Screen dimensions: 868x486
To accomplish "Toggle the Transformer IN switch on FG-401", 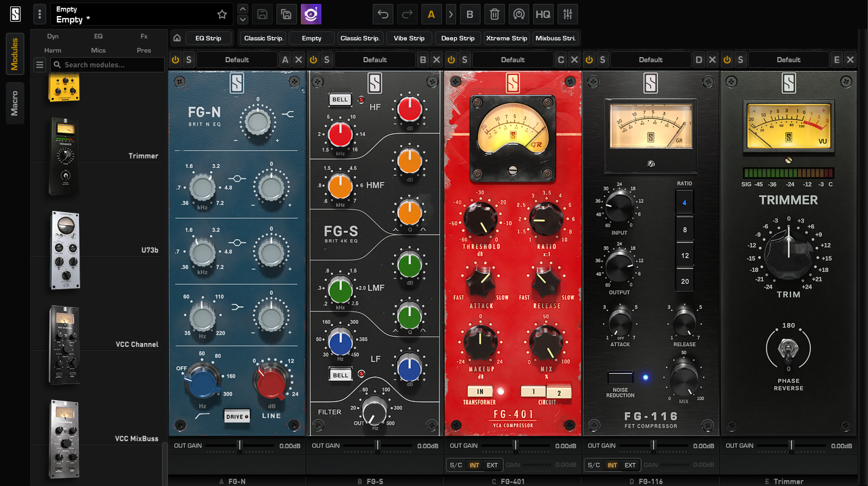I will [x=479, y=391].
